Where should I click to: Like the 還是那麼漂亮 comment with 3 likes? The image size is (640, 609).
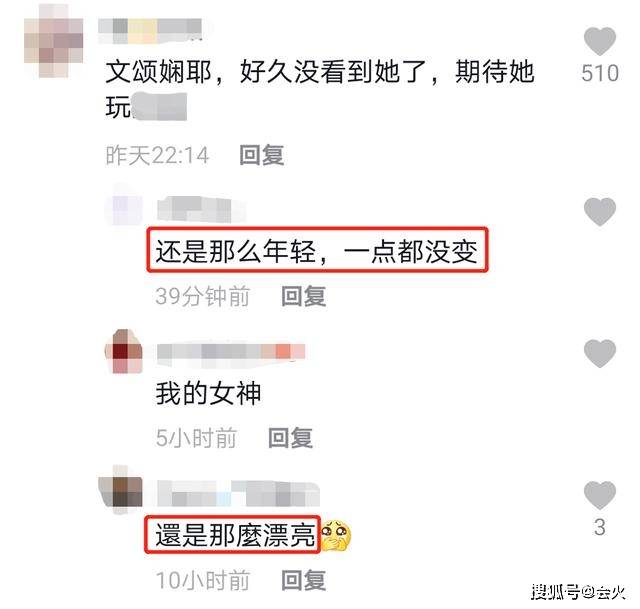pos(600,495)
